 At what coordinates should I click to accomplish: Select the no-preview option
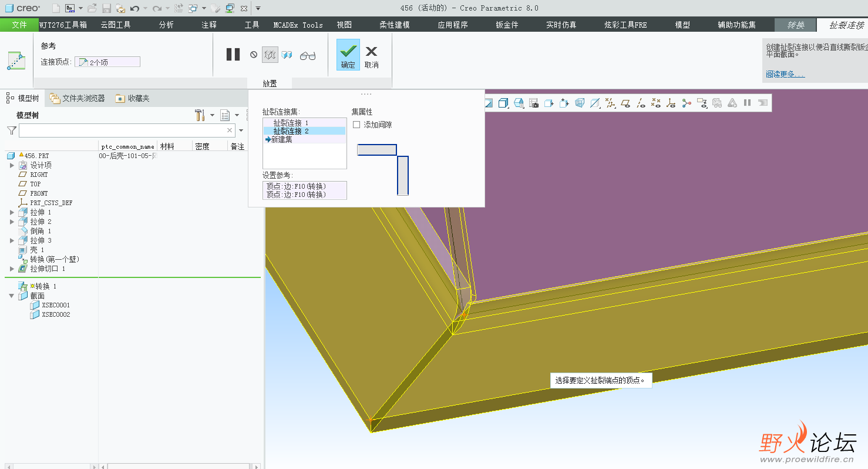[x=254, y=55]
